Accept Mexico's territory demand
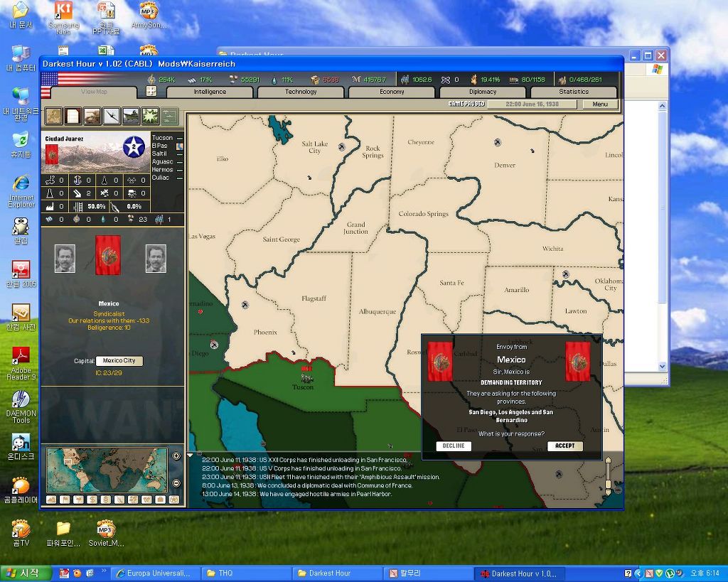Image resolution: width=728 pixels, height=582 pixels. (565, 446)
